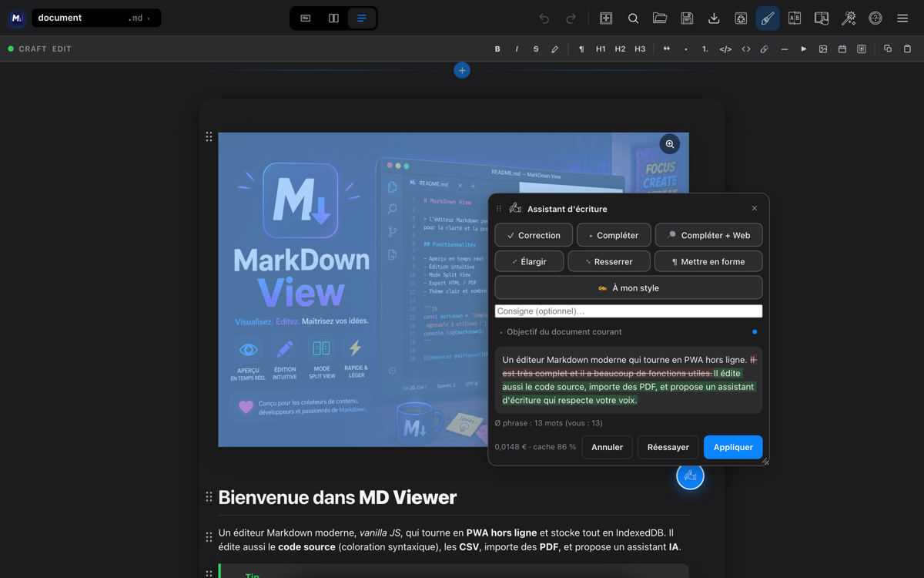The image size is (924, 578).
Task: Click the recycle-style icon in top toolbar
Action: 741,18
